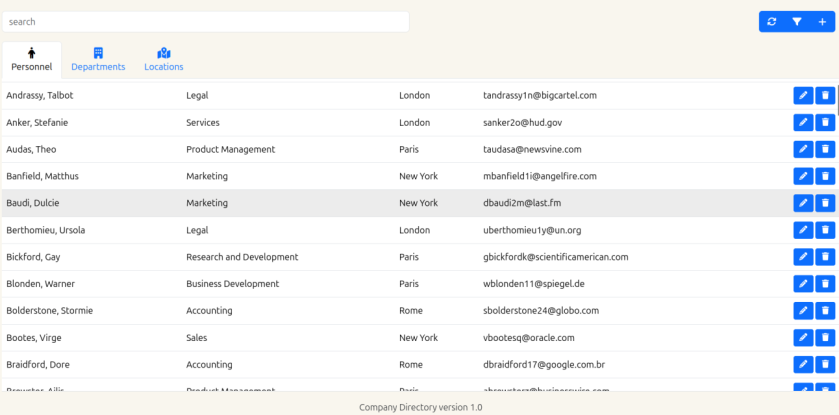Select the Baudi, Dulcie table row
839x415 pixels.
pyautogui.click(x=300, y=203)
